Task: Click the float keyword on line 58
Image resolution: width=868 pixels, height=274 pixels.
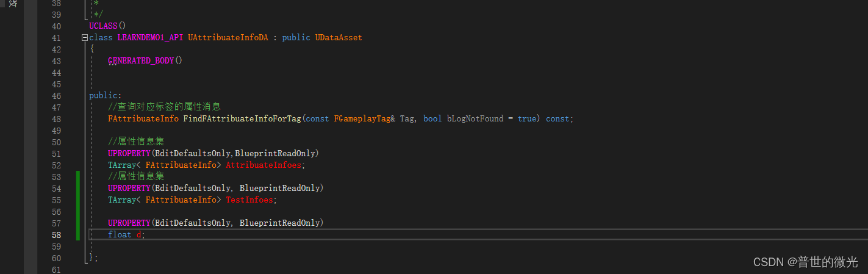Action: coord(120,234)
